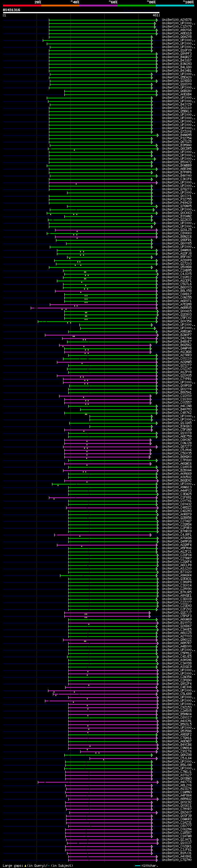Click the green ~80% identity legend segment
The height and width of the screenshot is (868, 197).
(x=137, y=6)
